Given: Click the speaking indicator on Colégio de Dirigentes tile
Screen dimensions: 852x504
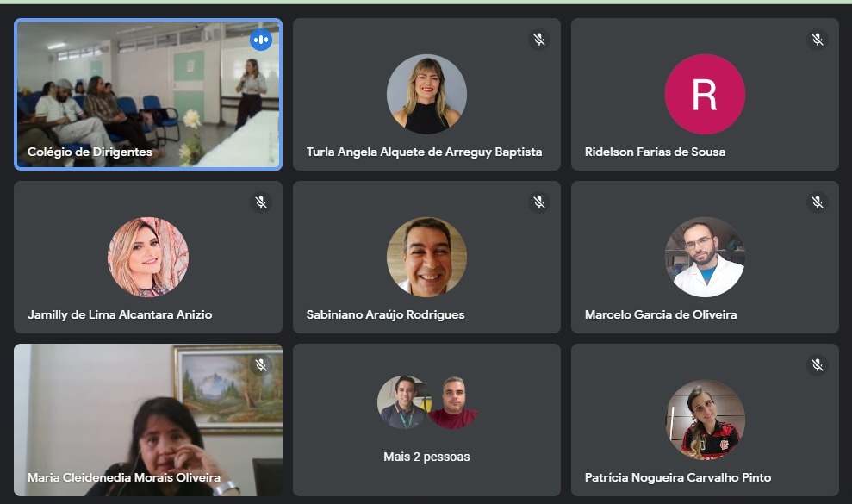Looking at the screenshot, I should point(261,40).
